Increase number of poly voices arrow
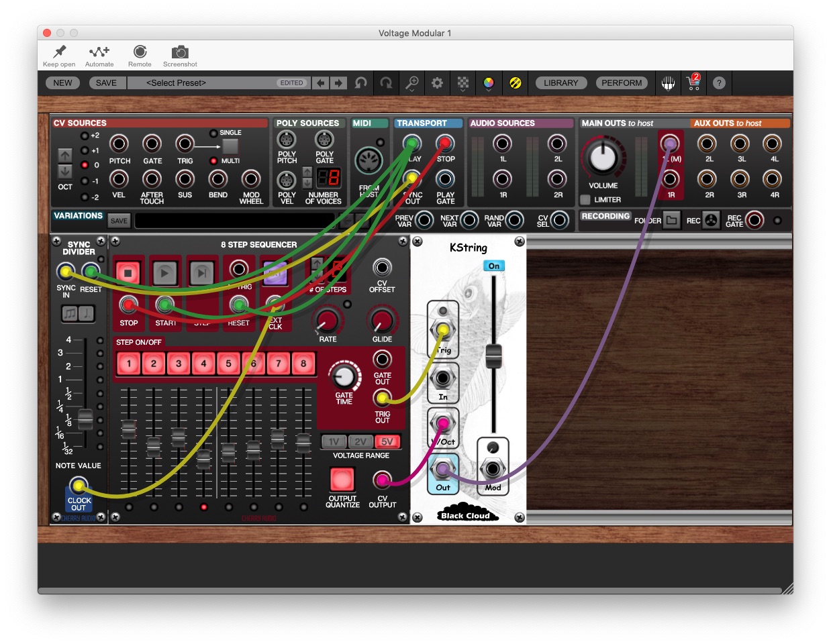This screenshot has height=644, width=831. tap(307, 172)
